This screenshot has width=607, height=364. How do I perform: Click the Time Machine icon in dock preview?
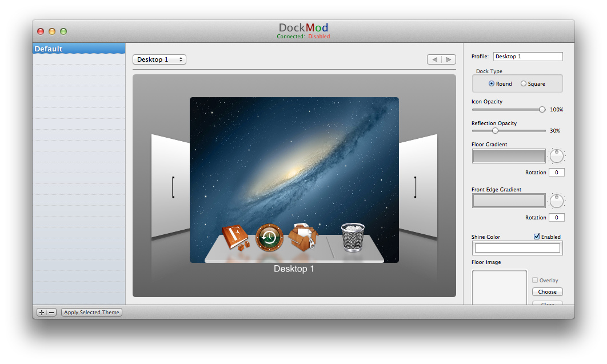click(x=269, y=237)
